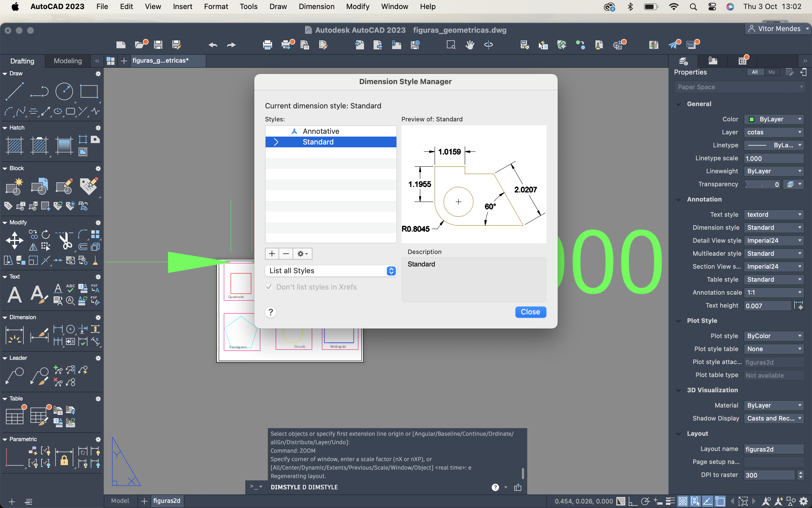Select the Gradient hatch tool
Viewport: 812px width, 508px height.
coord(64,145)
